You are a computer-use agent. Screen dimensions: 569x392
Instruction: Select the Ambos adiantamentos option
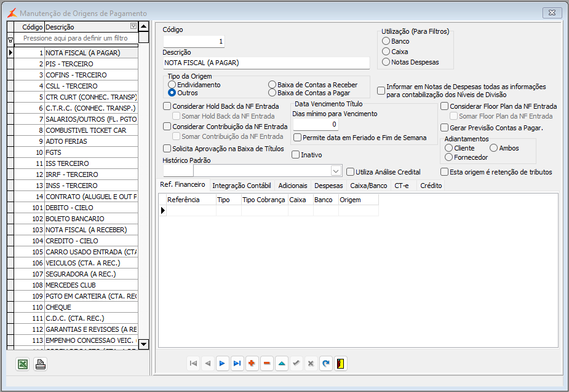point(493,148)
